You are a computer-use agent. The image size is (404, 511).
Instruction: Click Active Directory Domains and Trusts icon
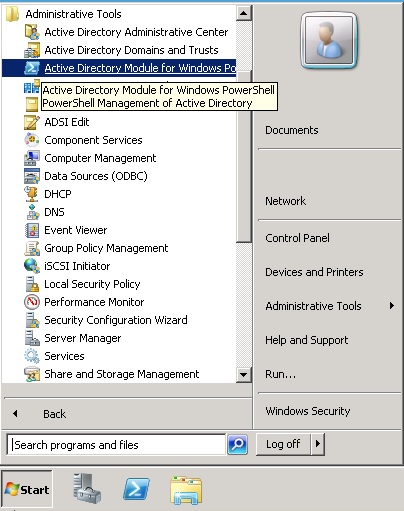click(32, 50)
